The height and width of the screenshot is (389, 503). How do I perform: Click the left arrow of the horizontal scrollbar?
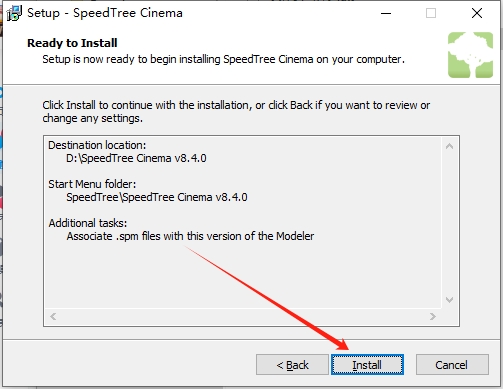(53, 316)
